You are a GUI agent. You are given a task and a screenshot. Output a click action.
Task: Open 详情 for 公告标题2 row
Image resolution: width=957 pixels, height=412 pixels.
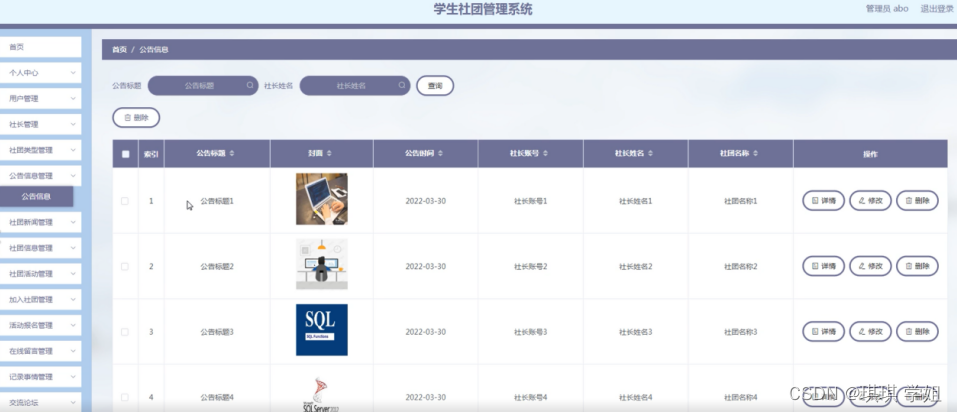(823, 266)
